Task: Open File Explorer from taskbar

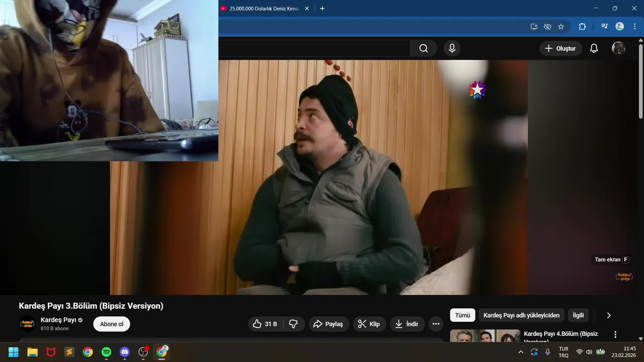Action: click(32, 352)
